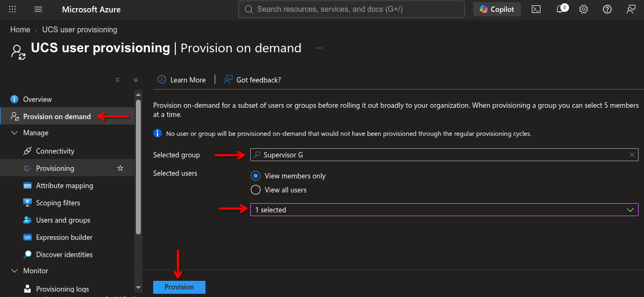Click the Learn More info circle icon
Screen dimensions: 644x297
162,80
